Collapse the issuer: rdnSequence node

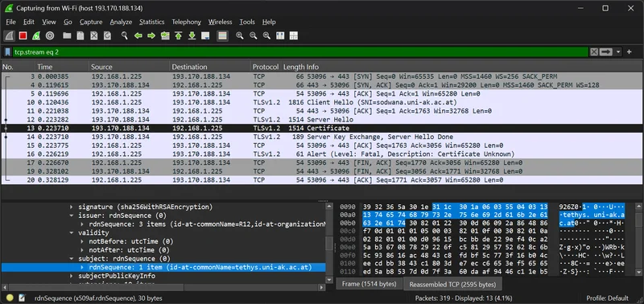coord(72,216)
